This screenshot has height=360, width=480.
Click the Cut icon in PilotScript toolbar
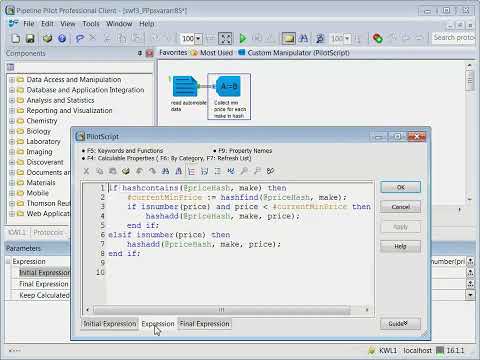86,171
